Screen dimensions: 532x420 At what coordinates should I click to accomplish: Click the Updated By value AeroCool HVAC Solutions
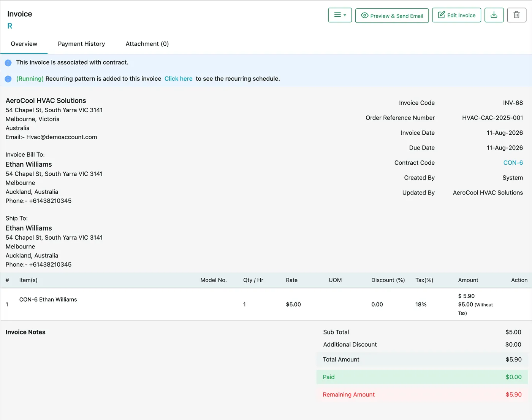click(488, 193)
